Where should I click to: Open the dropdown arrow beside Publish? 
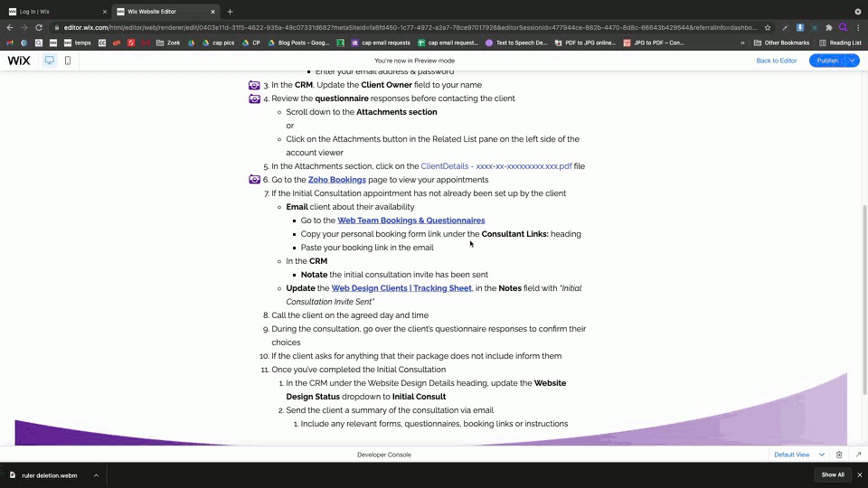click(x=853, y=61)
